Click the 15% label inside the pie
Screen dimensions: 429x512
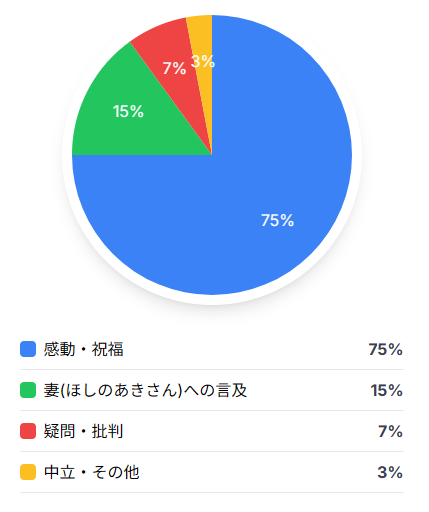(x=128, y=111)
